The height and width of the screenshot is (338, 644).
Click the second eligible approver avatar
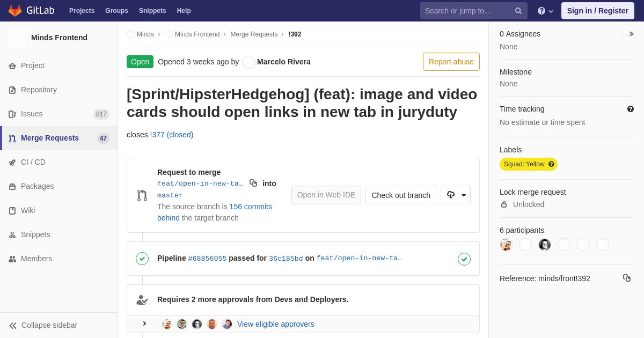point(182,324)
